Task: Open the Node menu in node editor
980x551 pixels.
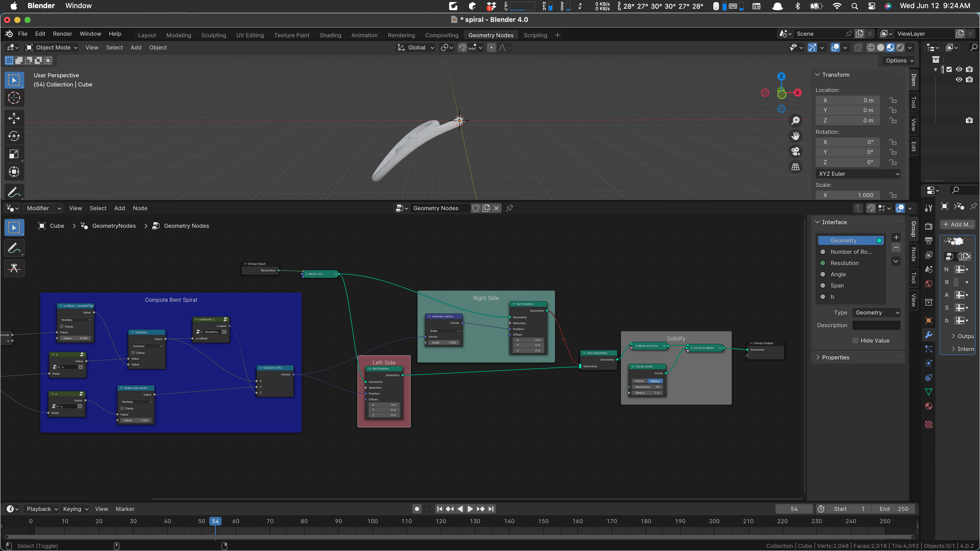Action: tap(140, 208)
